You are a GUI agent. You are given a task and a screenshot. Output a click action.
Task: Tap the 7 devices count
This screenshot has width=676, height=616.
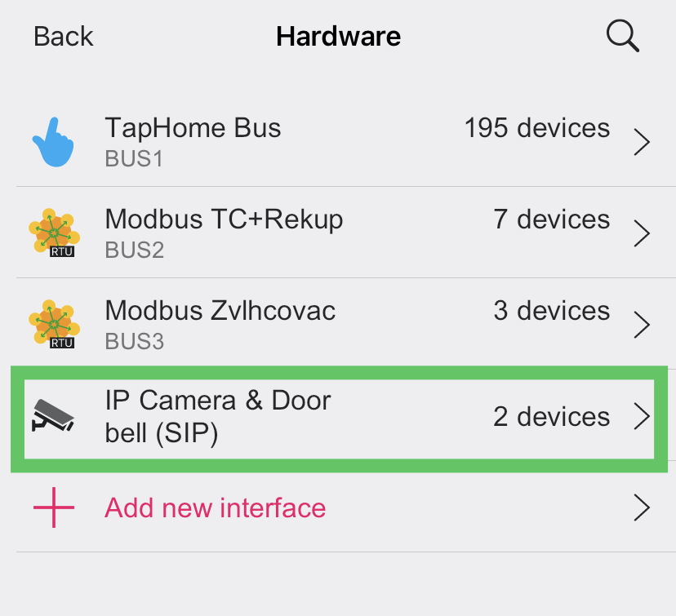coord(551,219)
